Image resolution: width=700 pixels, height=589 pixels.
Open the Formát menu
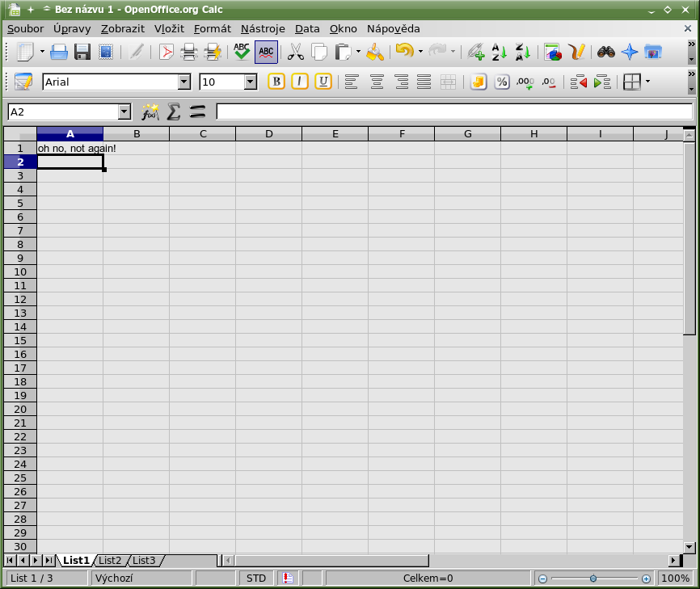pyautogui.click(x=212, y=29)
